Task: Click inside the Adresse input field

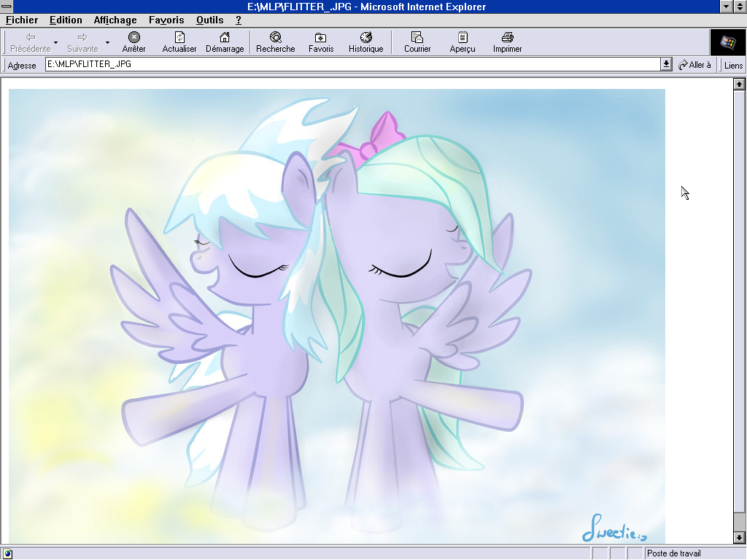Action: (350, 64)
